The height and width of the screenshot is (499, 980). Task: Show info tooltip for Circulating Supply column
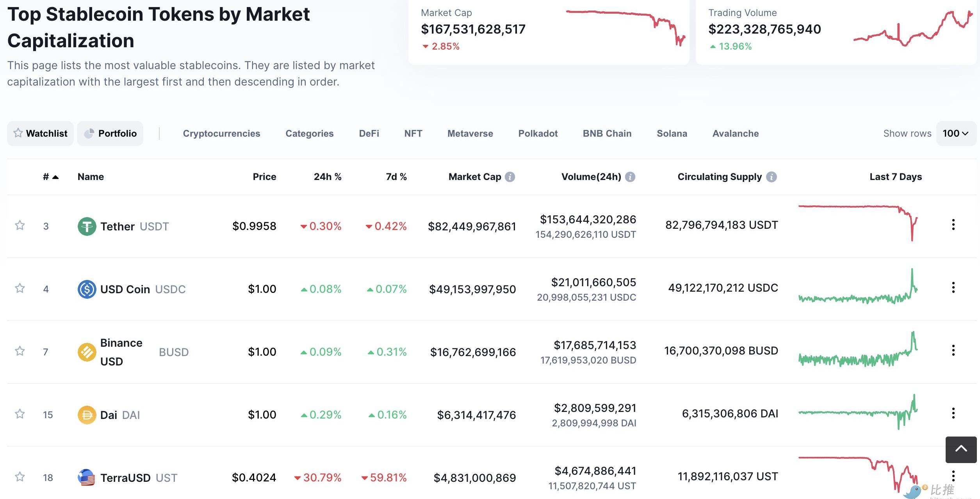pos(772,177)
